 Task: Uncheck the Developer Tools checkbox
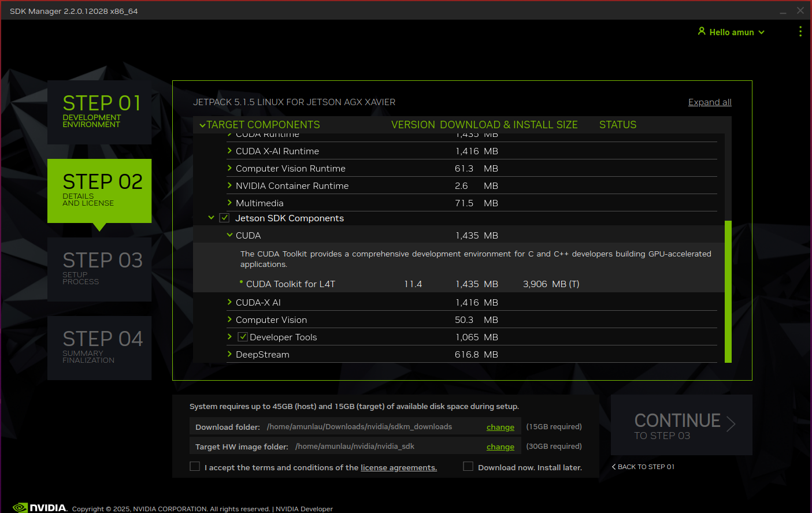(243, 337)
